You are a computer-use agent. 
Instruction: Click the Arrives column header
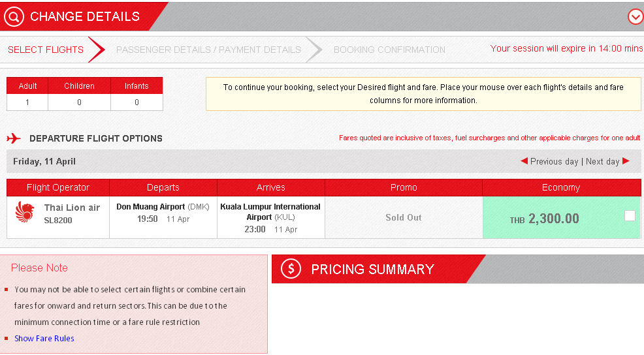pyautogui.click(x=270, y=187)
